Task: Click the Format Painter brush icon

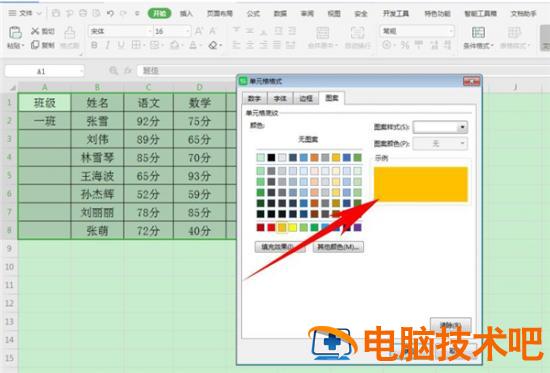Action: pos(70,33)
